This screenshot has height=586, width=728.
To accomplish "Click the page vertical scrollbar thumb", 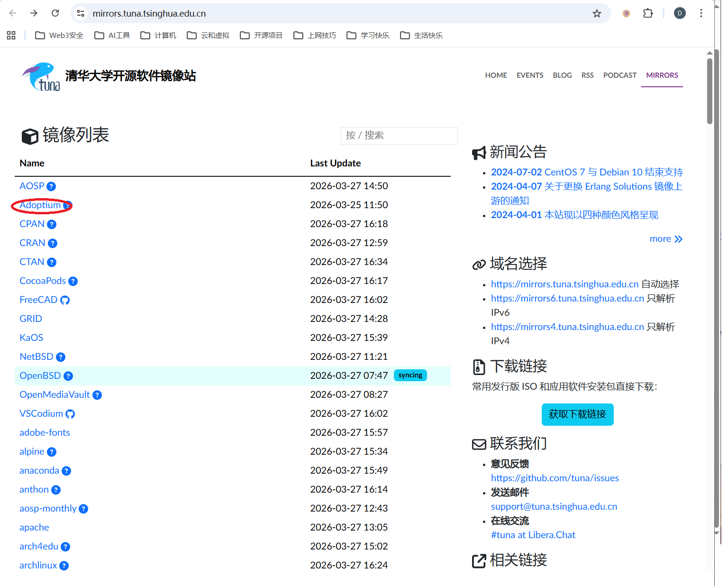I will tap(710, 90).
